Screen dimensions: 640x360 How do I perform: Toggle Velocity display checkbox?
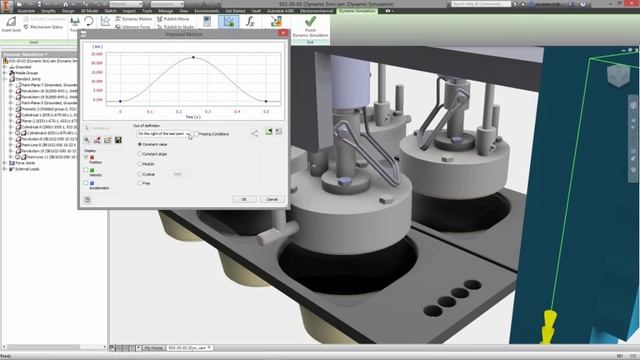tap(86, 170)
